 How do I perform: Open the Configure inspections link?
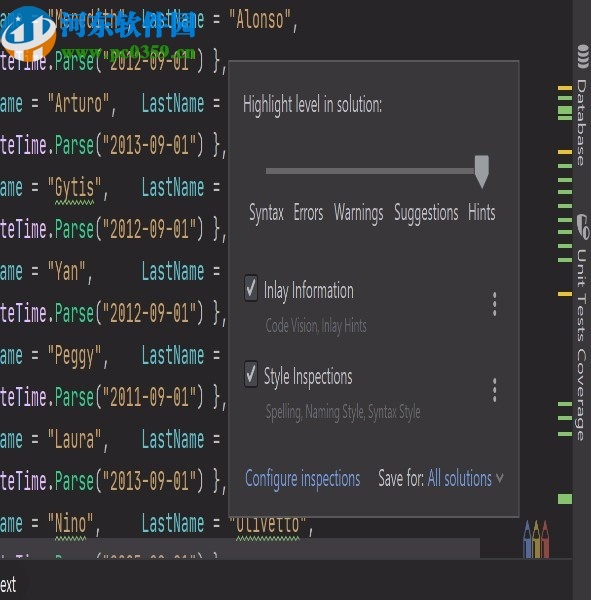tap(302, 479)
